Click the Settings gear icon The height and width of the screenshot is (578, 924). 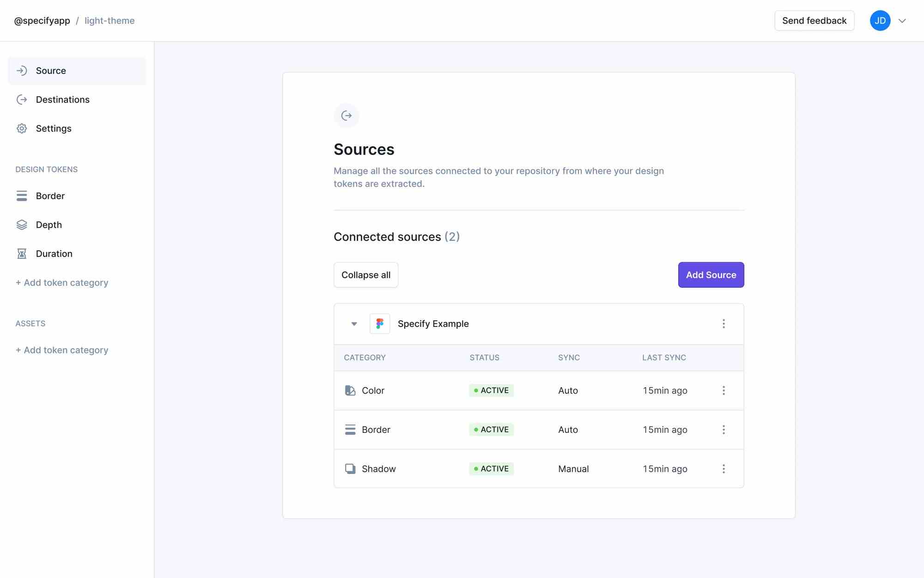[22, 129]
